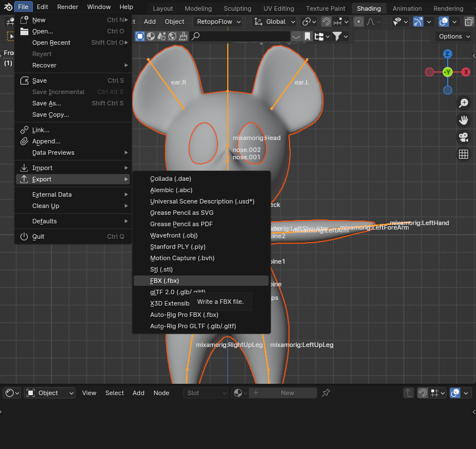Open node editor type dropdown
The height and width of the screenshot is (449, 476).
point(12,393)
